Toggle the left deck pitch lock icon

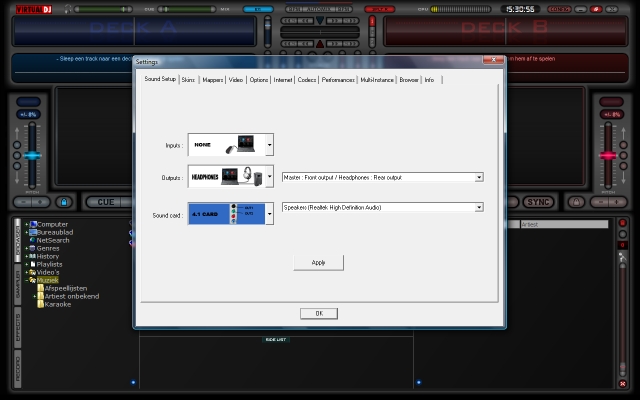[64, 202]
